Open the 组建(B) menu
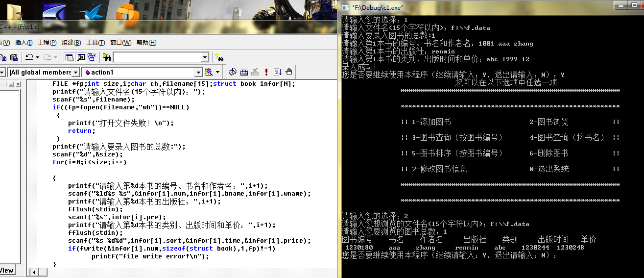Viewport: 644px width, 278px height. pyautogui.click(x=71, y=43)
